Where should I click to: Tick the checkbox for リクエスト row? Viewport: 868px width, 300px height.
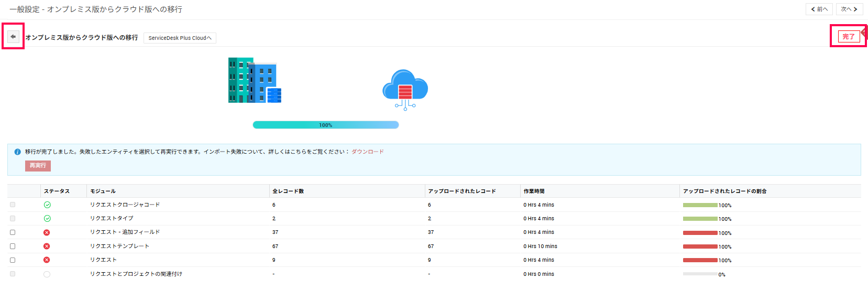point(13,260)
